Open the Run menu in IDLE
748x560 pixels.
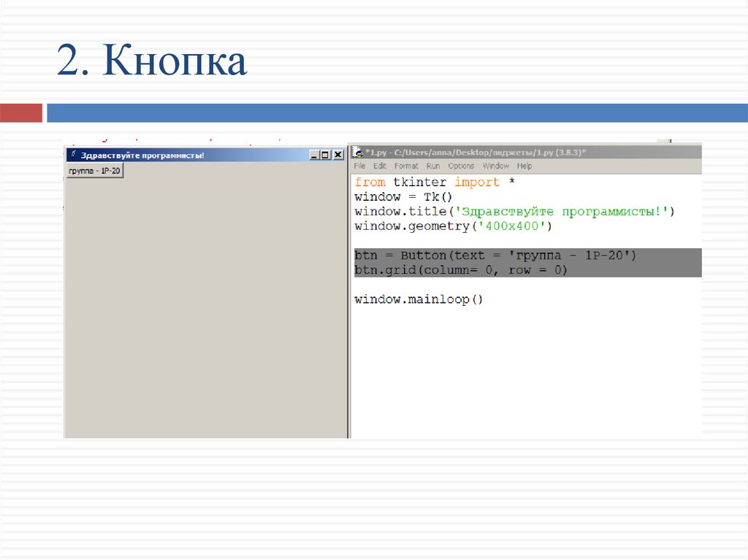pyautogui.click(x=433, y=166)
